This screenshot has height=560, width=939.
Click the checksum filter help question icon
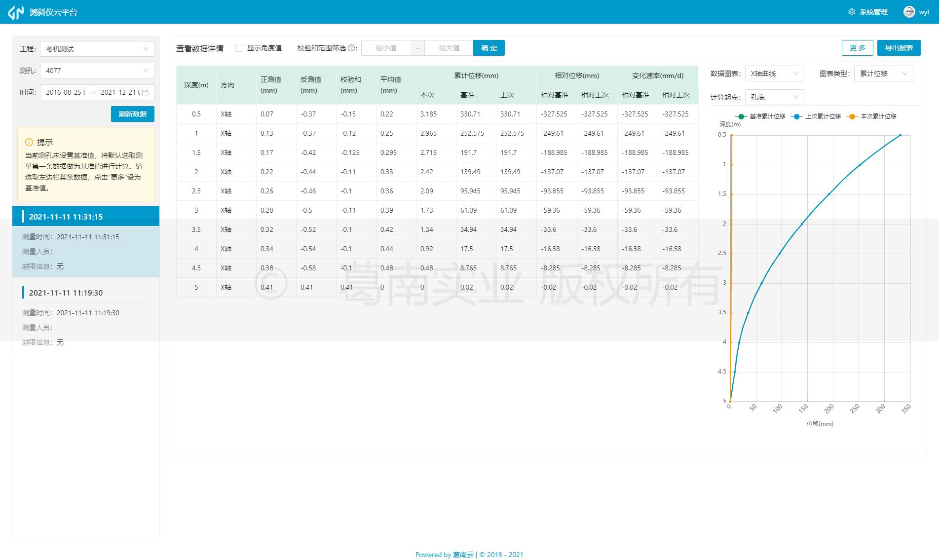(x=352, y=48)
